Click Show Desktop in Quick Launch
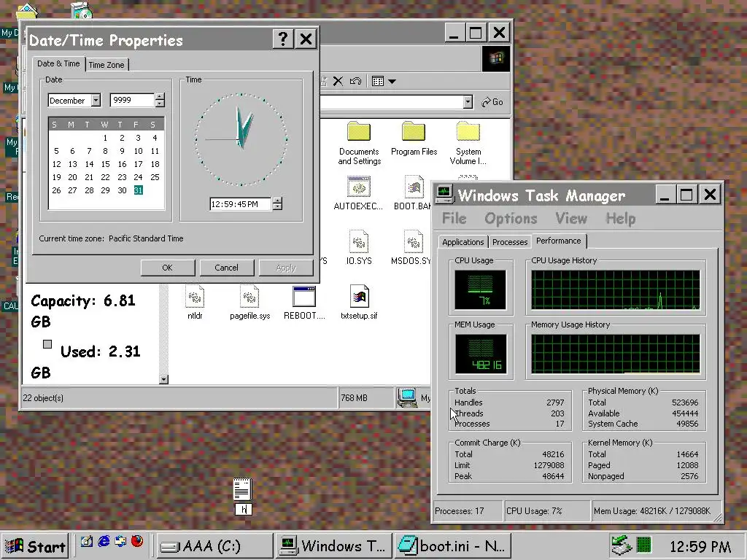This screenshot has width=747, height=560. (x=86, y=542)
